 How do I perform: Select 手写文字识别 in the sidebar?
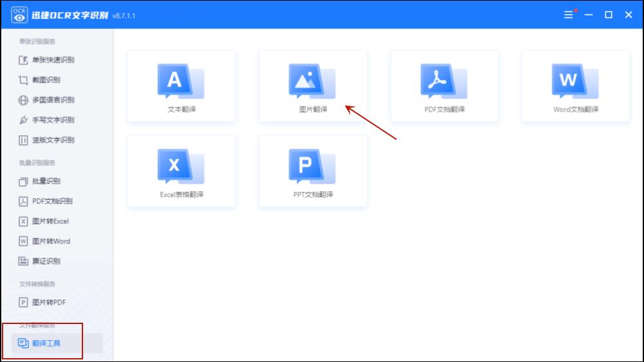coord(46,120)
